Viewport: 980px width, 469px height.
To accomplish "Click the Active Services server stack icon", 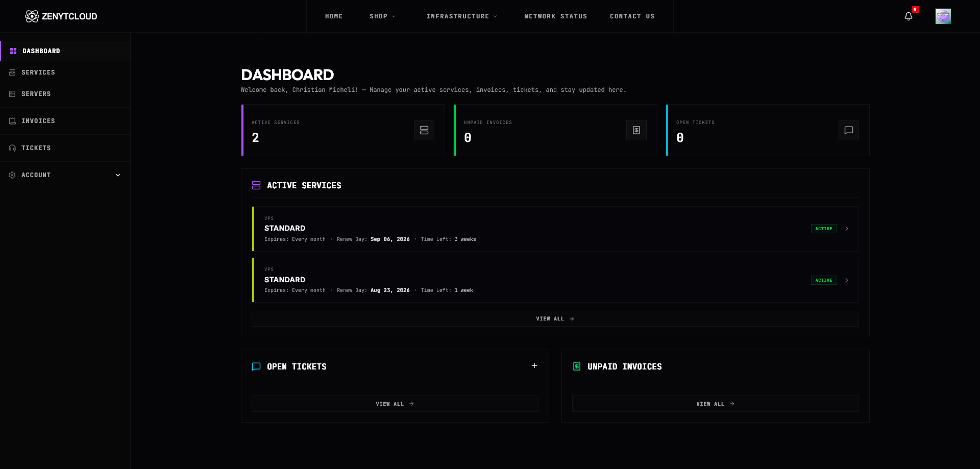I will pyautogui.click(x=424, y=130).
